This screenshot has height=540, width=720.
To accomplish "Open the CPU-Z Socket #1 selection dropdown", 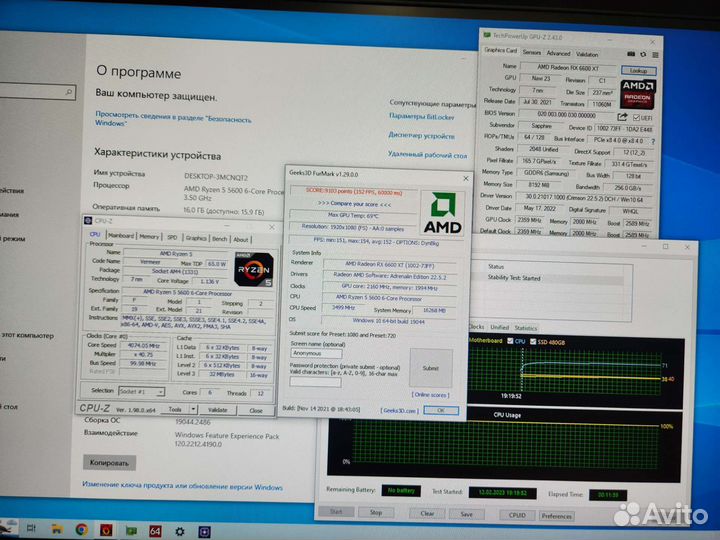I will 141,392.
